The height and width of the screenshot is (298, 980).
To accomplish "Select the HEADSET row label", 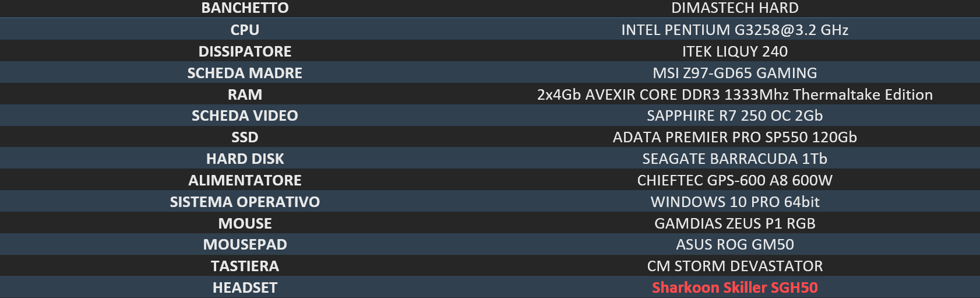I will (x=245, y=288).
